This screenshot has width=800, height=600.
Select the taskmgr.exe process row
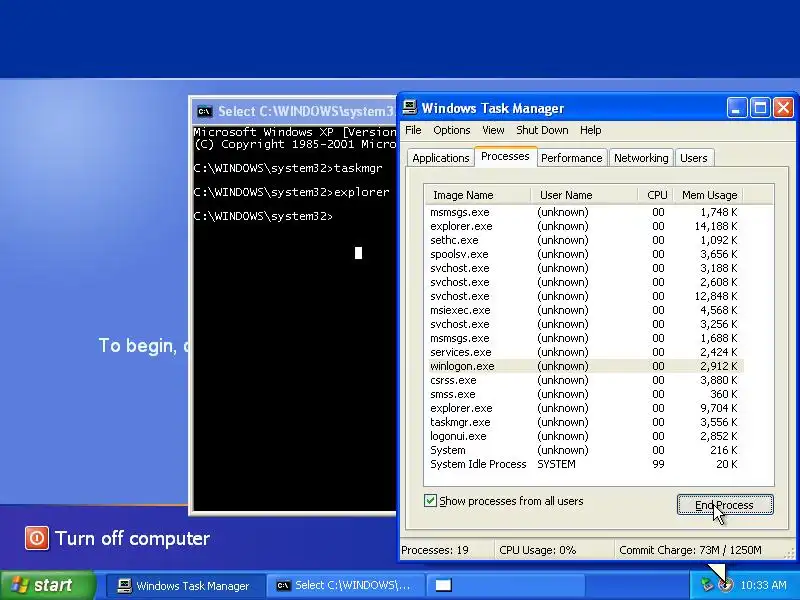(x=584, y=422)
